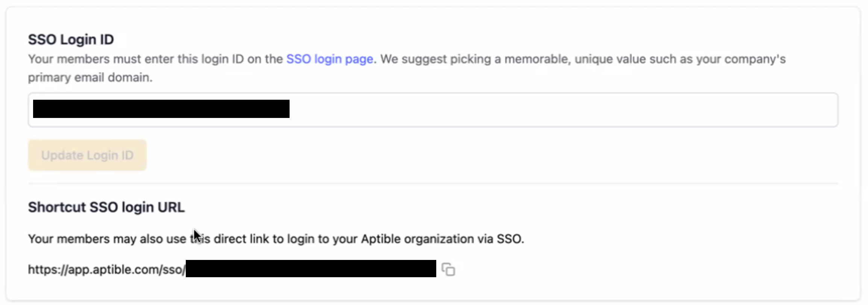The height and width of the screenshot is (305, 868).
Task: Click the divider line below Update Login ID
Action: click(x=432, y=183)
